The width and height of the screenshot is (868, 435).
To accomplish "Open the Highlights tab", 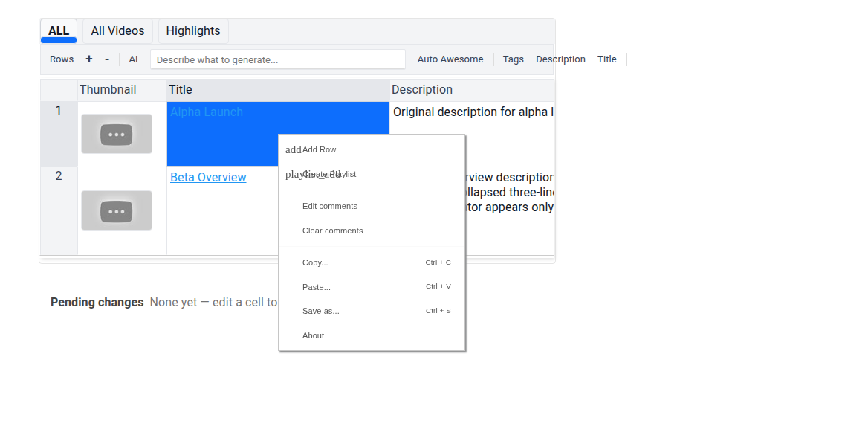I will tap(193, 31).
